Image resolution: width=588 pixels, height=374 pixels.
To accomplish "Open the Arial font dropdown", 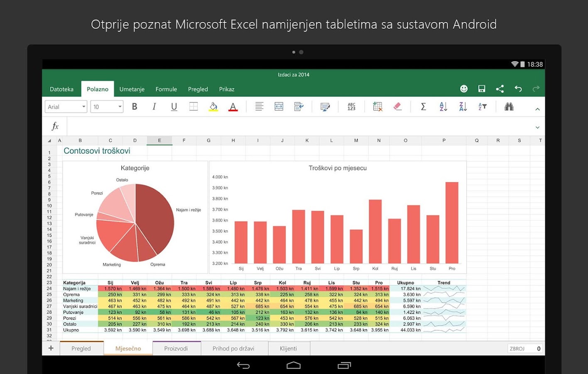I will 65,106.
